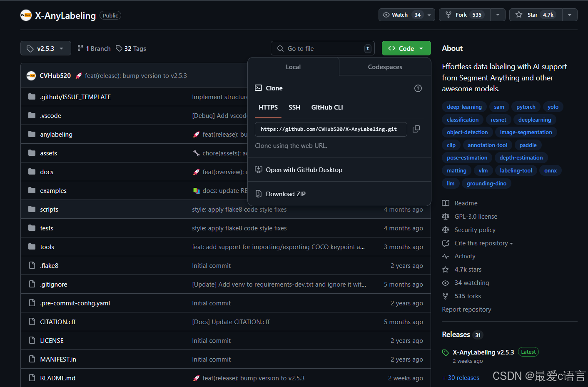Viewport: 588px width, 387px height.
Task: Open the Releases heading link
Action: tap(456, 335)
